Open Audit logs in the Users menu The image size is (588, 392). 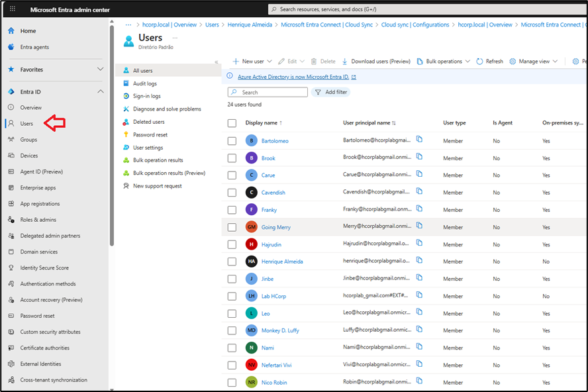point(144,83)
